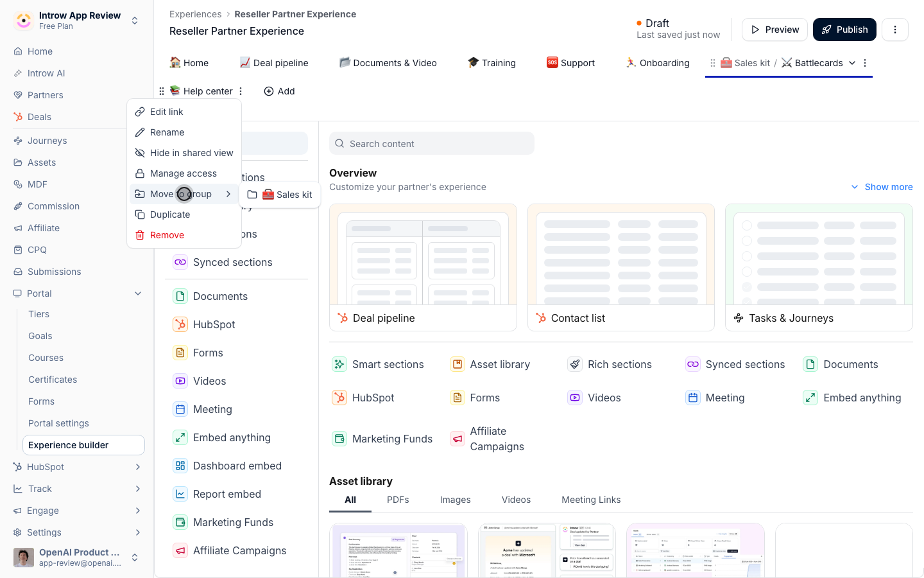Select Remove in the context menu
924x578 pixels.
point(184,235)
